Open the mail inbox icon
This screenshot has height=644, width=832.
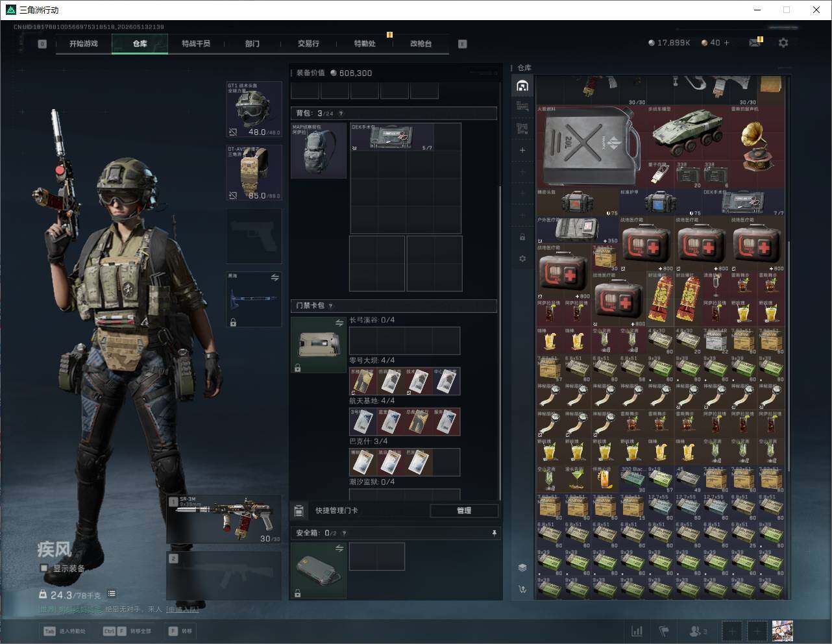click(755, 43)
